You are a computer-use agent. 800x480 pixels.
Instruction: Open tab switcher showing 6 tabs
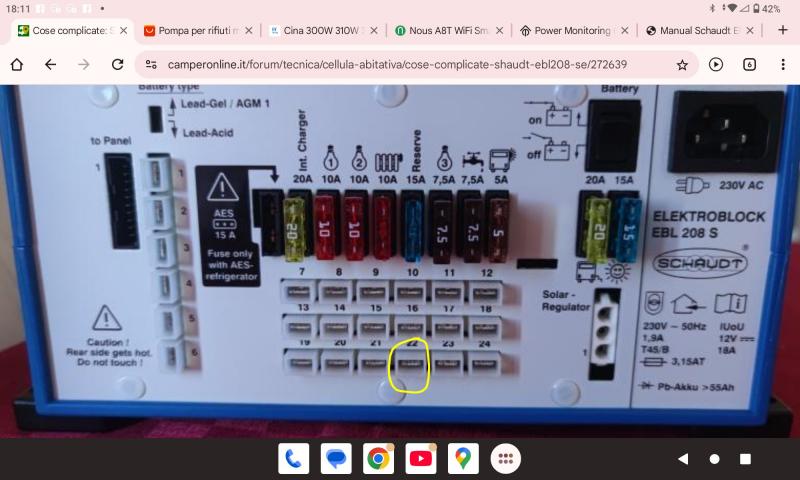pyautogui.click(x=749, y=64)
